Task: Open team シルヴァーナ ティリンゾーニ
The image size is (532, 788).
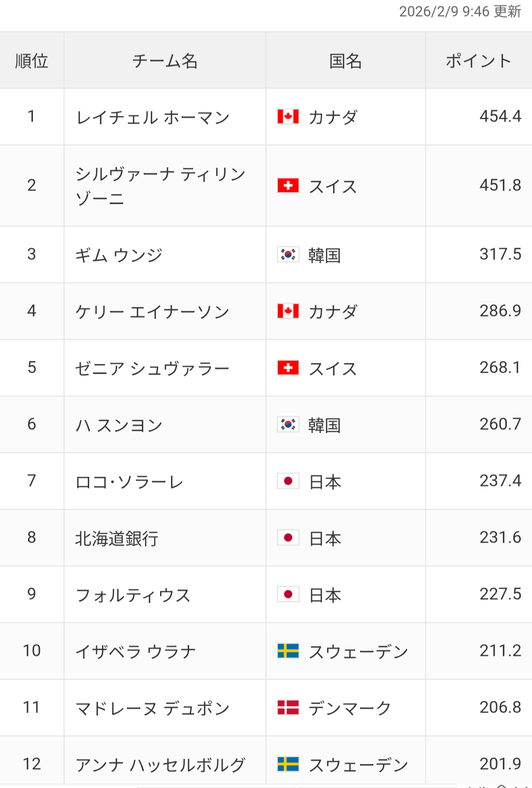Action: coord(160,186)
